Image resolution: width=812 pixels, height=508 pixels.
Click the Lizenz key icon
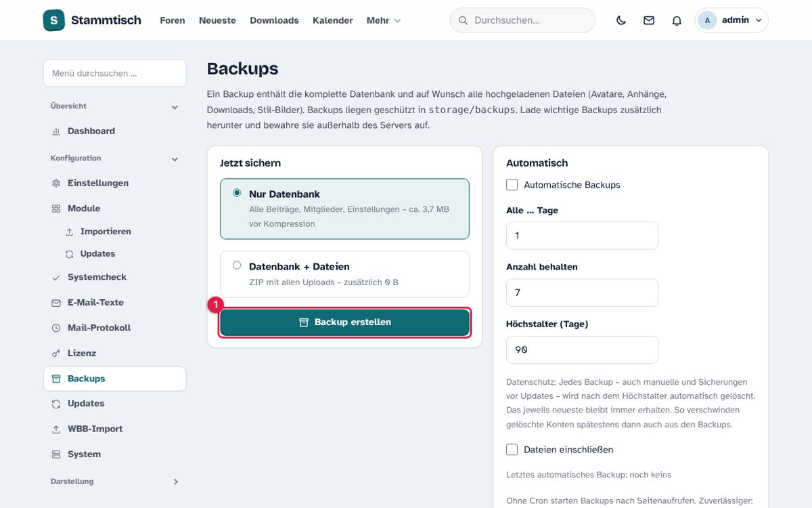pos(56,354)
